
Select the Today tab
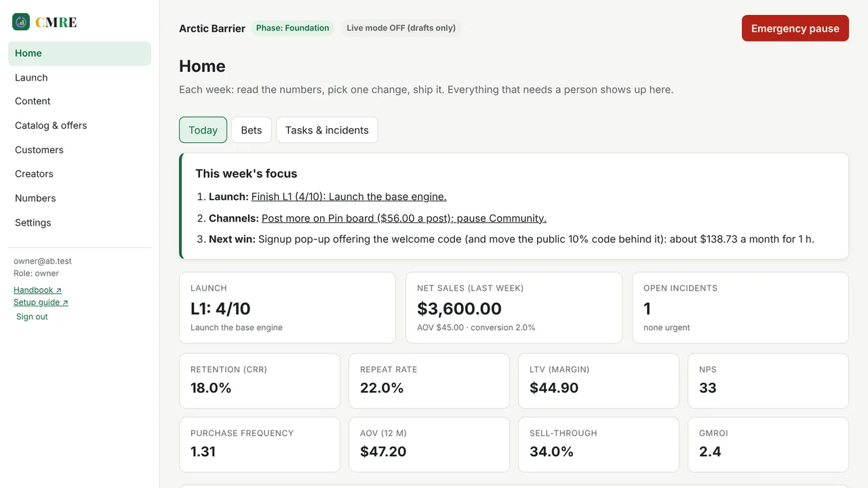[203, 130]
